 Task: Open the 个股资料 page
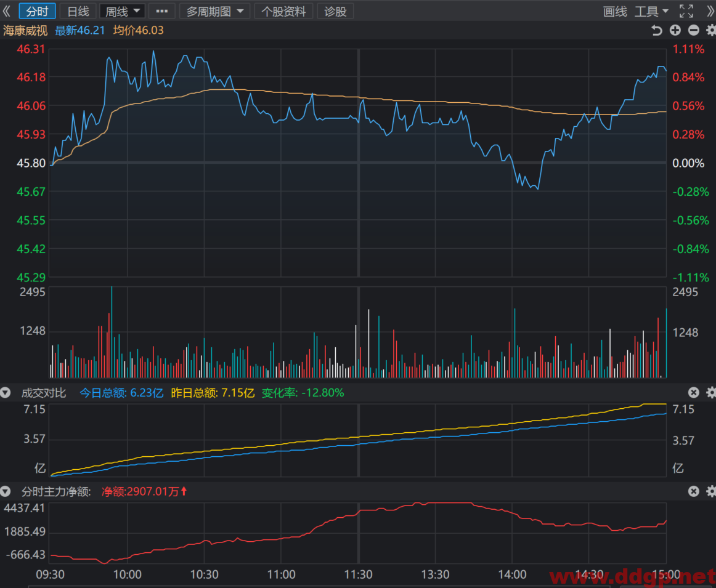tap(283, 11)
